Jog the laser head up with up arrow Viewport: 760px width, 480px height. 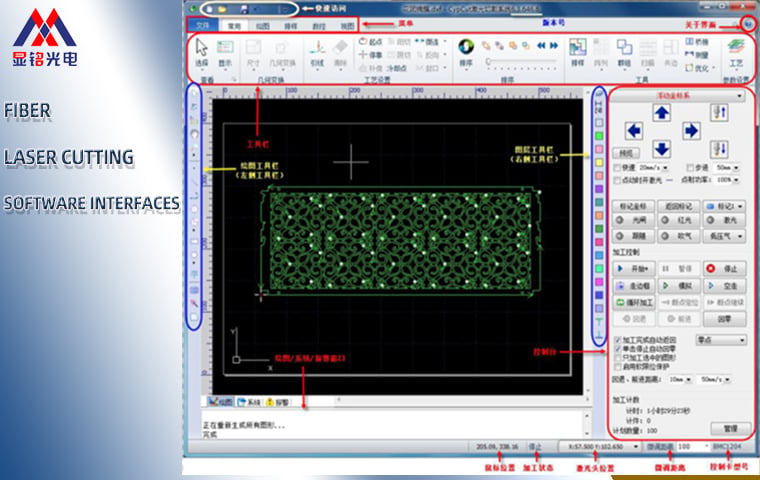click(x=662, y=113)
